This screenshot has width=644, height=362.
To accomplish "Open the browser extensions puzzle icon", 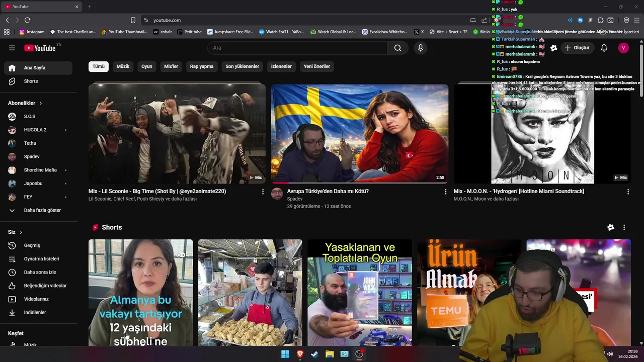I will click(600, 20).
